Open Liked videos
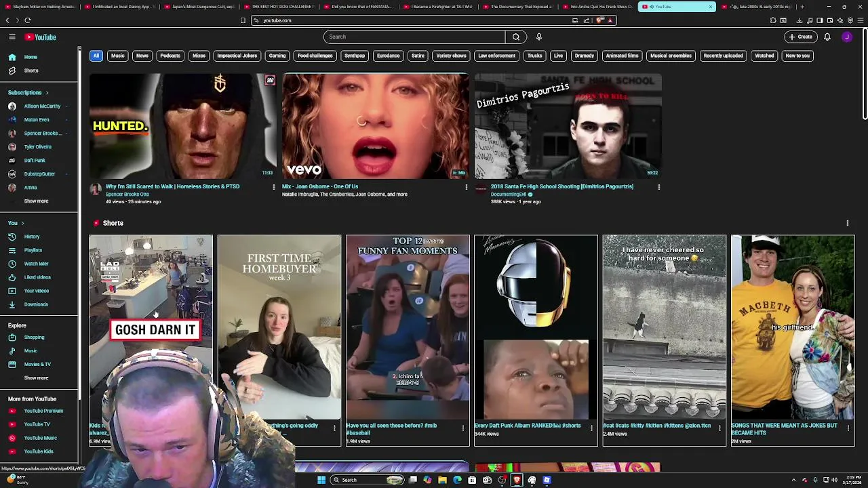The image size is (868, 488). point(39,277)
